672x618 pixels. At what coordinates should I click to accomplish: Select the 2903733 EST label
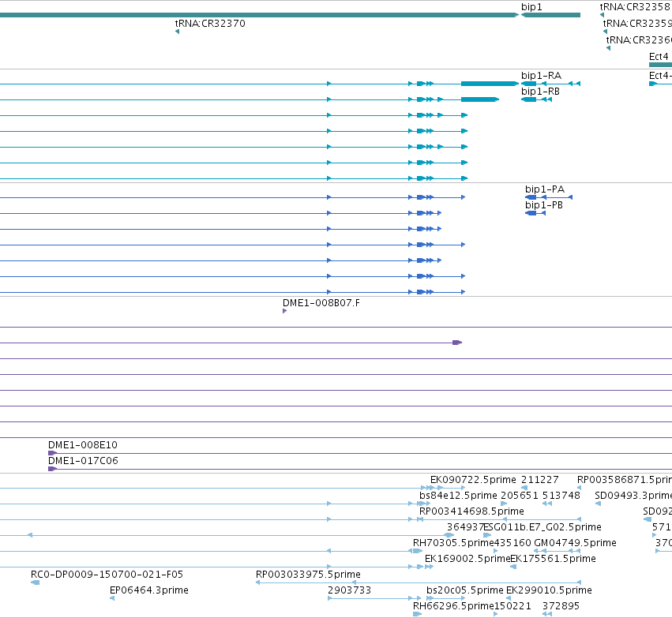(x=349, y=590)
